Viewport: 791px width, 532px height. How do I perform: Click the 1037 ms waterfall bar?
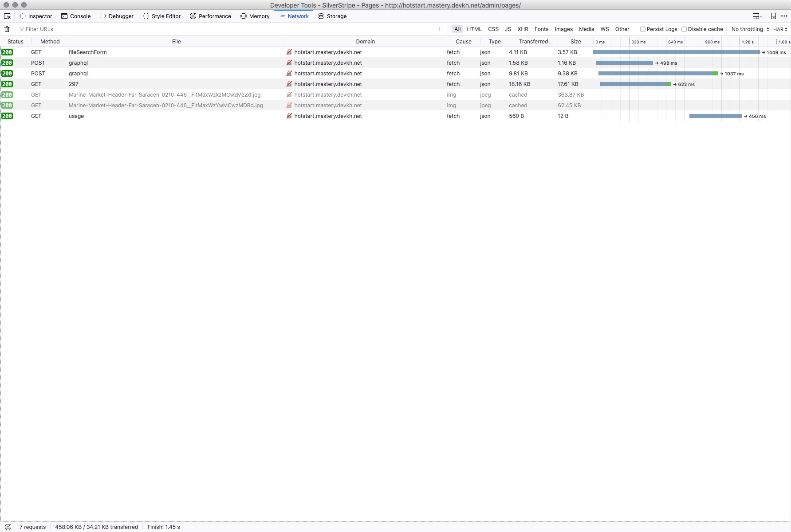click(x=657, y=73)
